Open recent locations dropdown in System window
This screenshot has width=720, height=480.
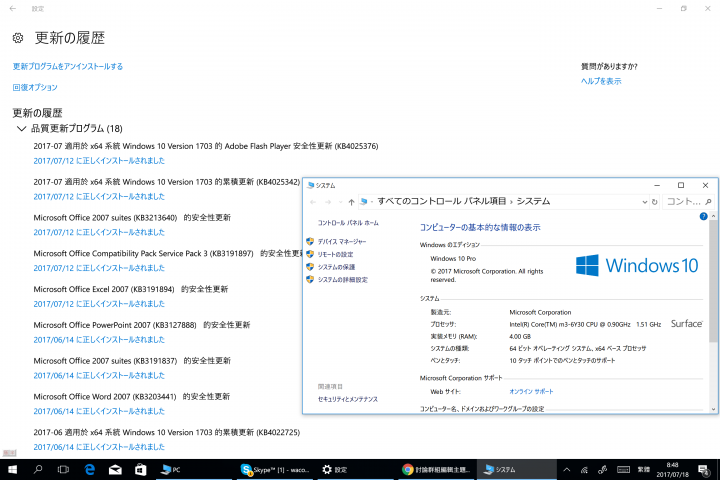pos(340,202)
